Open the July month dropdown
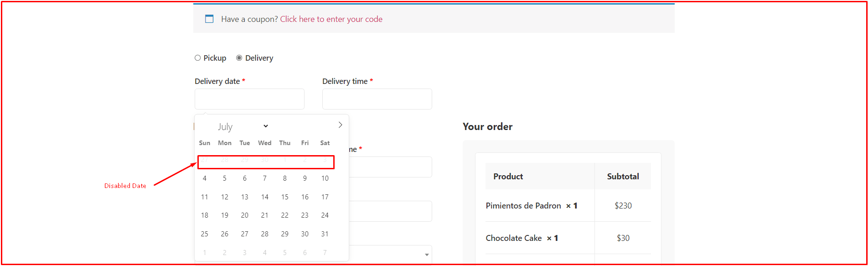The width and height of the screenshot is (868, 266). (x=243, y=126)
